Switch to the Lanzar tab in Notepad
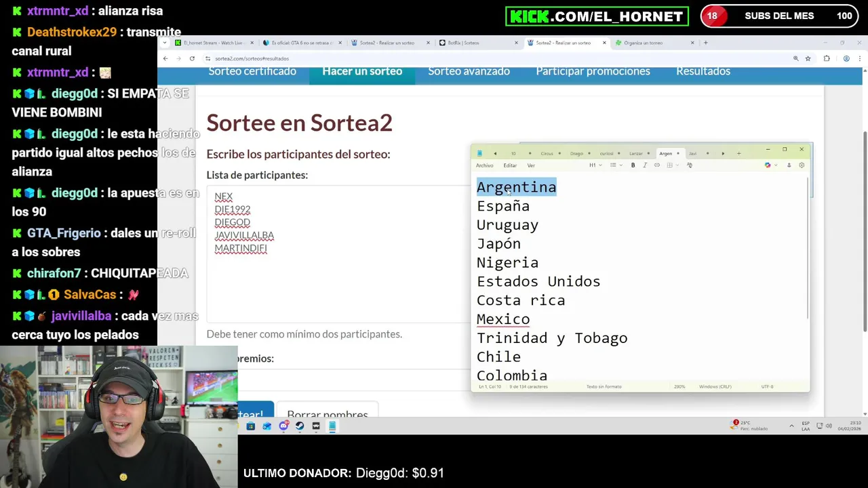868x488 pixels. click(636, 154)
